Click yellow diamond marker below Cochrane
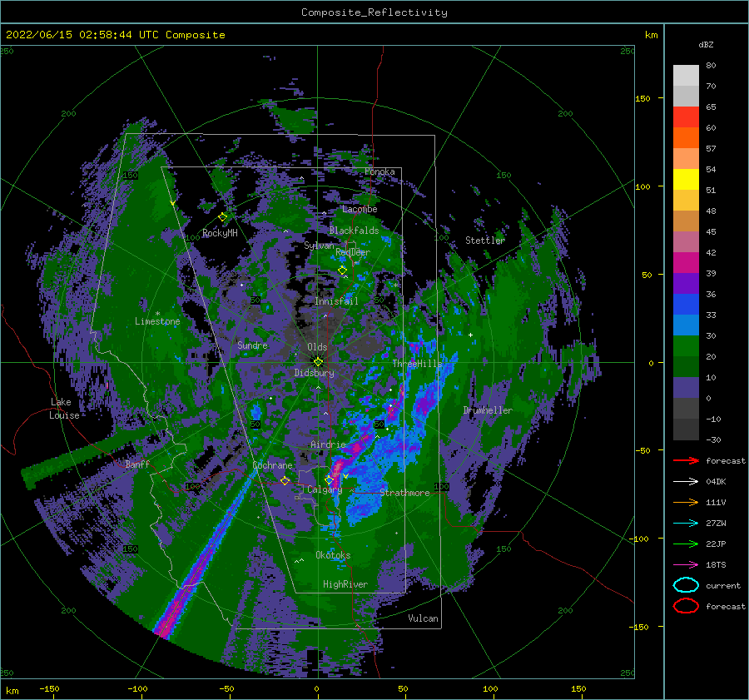Image resolution: width=749 pixels, height=700 pixels. pyautogui.click(x=285, y=480)
